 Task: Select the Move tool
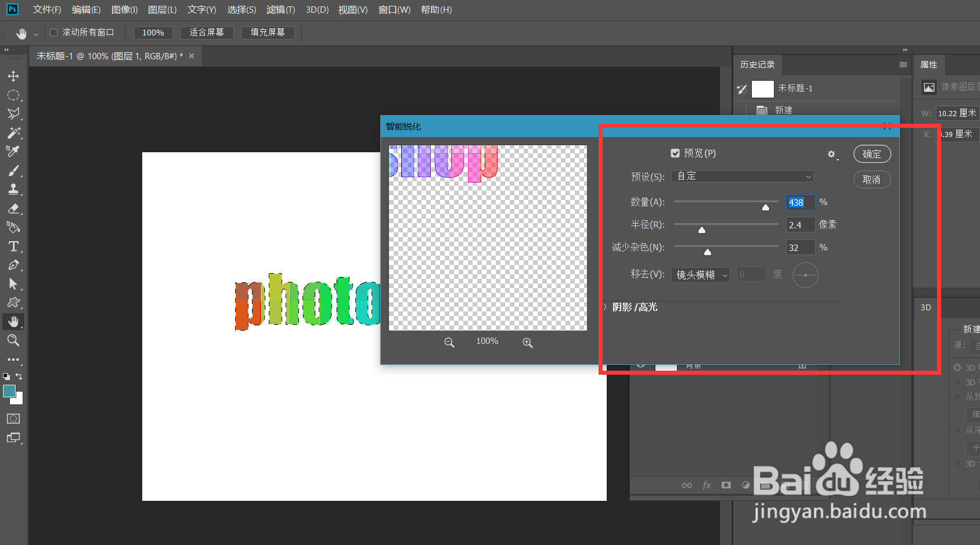click(13, 76)
